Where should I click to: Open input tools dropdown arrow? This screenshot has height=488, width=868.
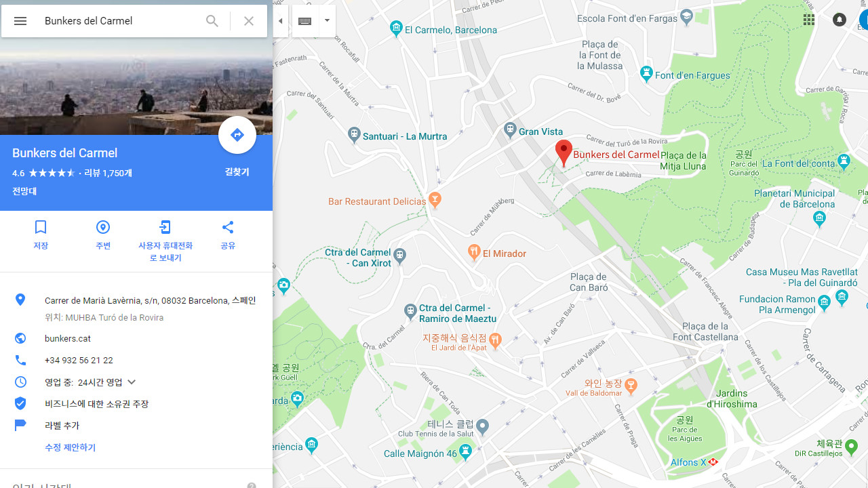click(x=327, y=21)
